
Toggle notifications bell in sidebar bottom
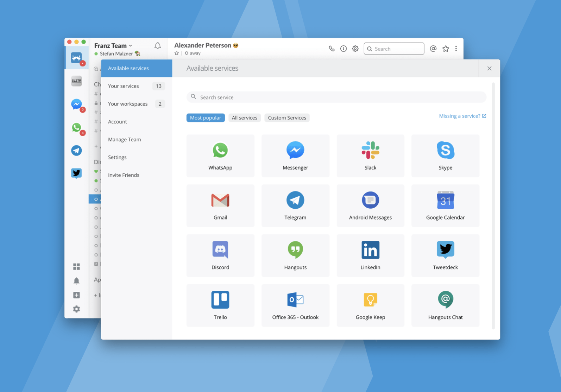pyautogui.click(x=76, y=281)
